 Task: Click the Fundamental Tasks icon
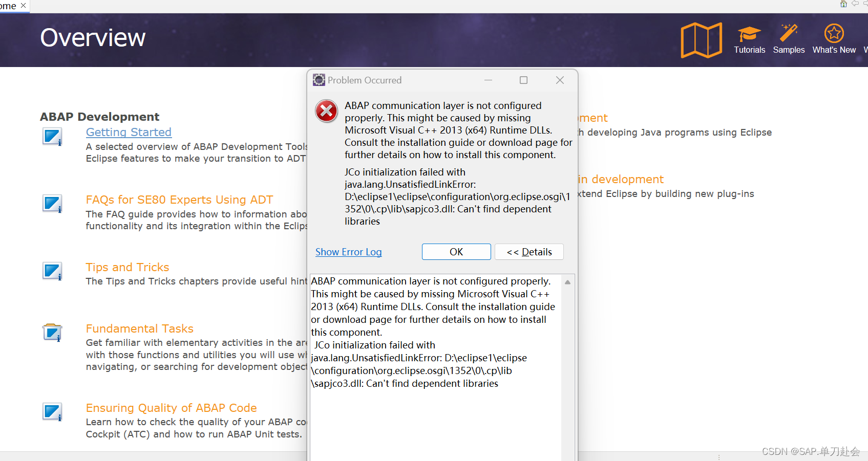click(52, 333)
